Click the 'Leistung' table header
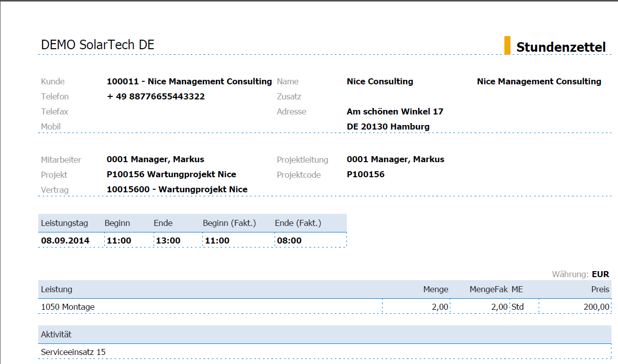 pos(57,289)
